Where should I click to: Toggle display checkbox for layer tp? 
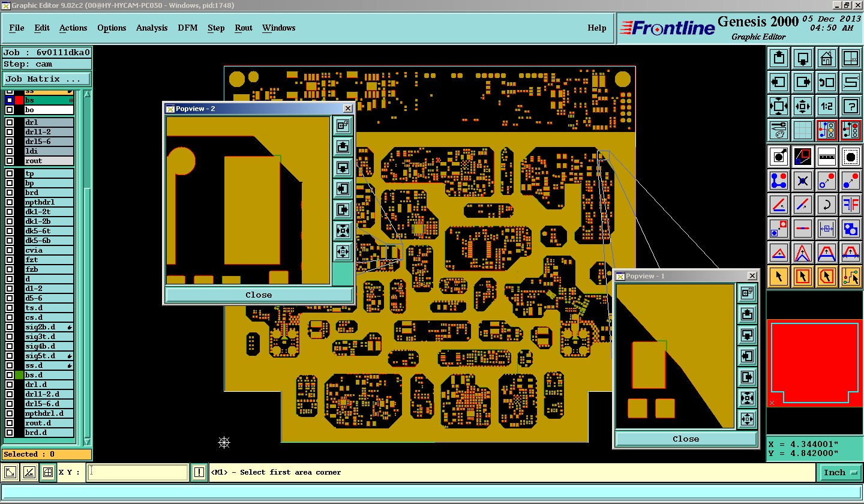pos(10,173)
